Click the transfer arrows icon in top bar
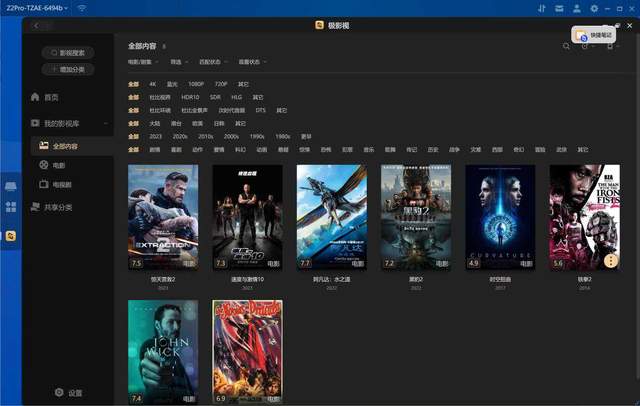 click(x=542, y=8)
